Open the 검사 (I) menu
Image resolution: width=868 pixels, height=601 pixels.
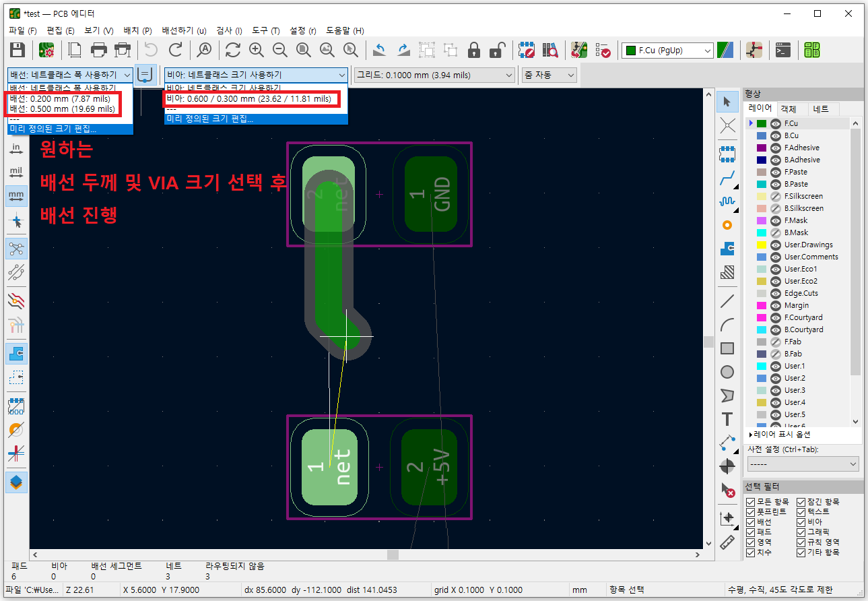click(229, 30)
